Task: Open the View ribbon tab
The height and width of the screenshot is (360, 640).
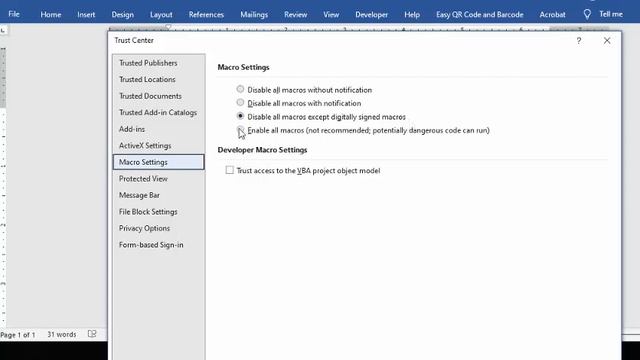Action: (331, 15)
